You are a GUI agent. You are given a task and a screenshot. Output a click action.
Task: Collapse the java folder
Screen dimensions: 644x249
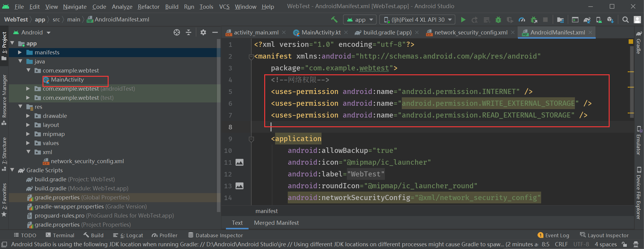click(20, 61)
